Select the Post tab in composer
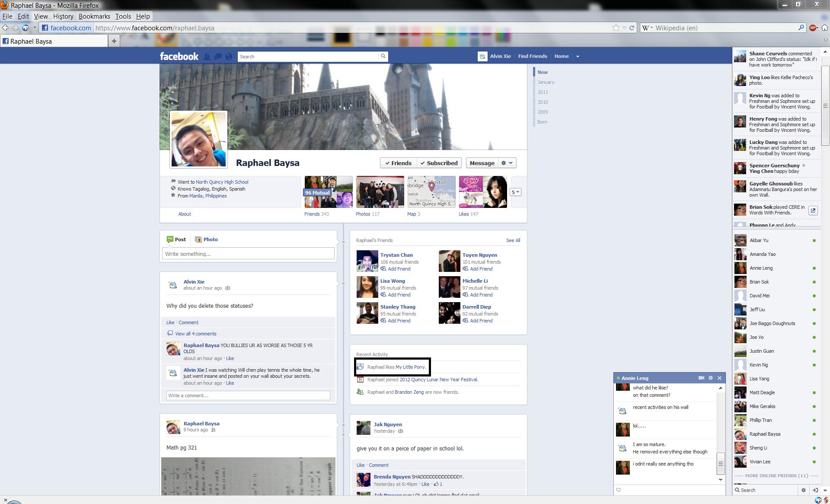Image resolution: width=830 pixels, height=504 pixels. click(176, 239)
